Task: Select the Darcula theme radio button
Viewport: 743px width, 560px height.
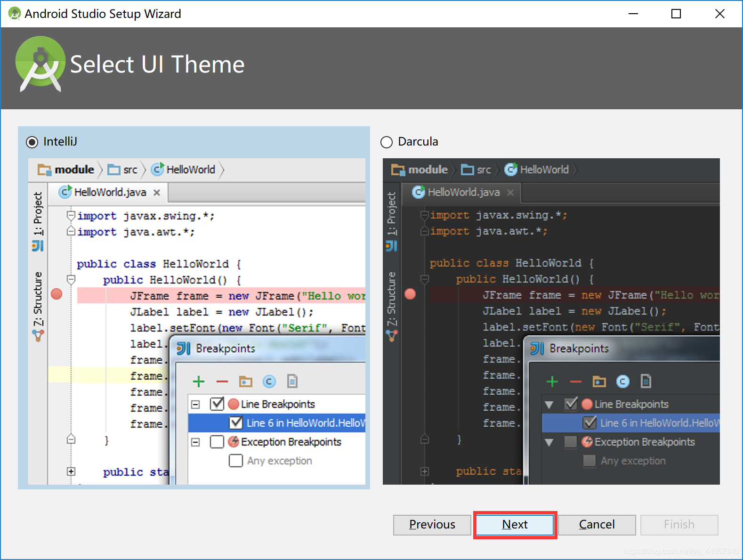Action: tap(387, 142)
